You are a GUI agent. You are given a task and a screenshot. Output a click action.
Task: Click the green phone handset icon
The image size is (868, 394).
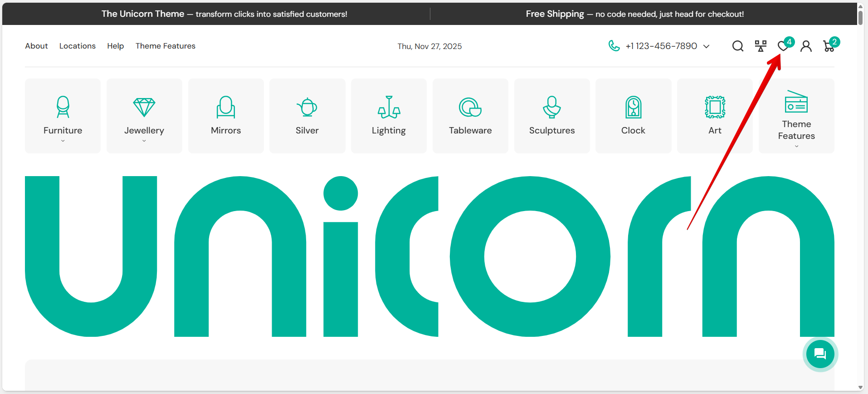pyautogui.click(x=614, y=46)
